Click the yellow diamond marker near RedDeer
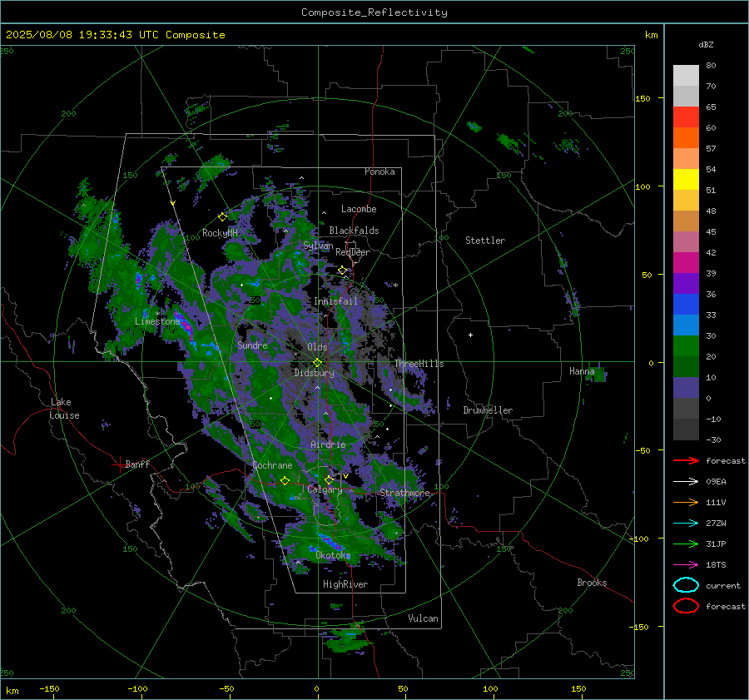 (343, 271)
